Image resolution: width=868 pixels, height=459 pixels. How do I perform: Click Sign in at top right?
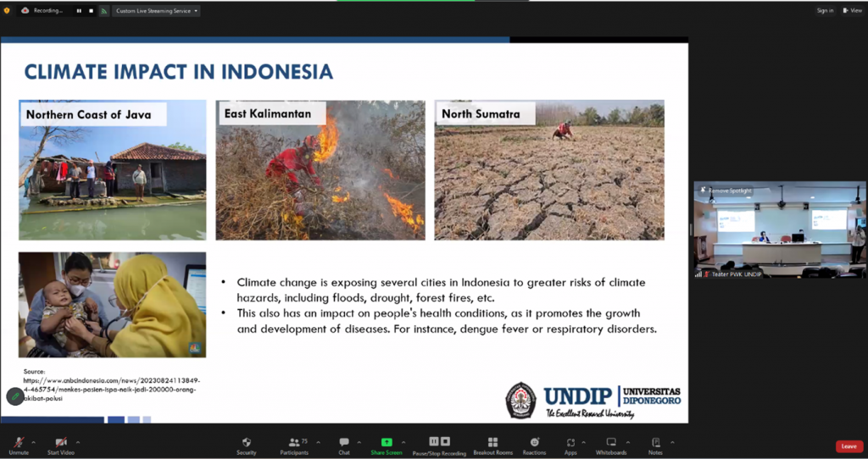[x=825, y=11]
